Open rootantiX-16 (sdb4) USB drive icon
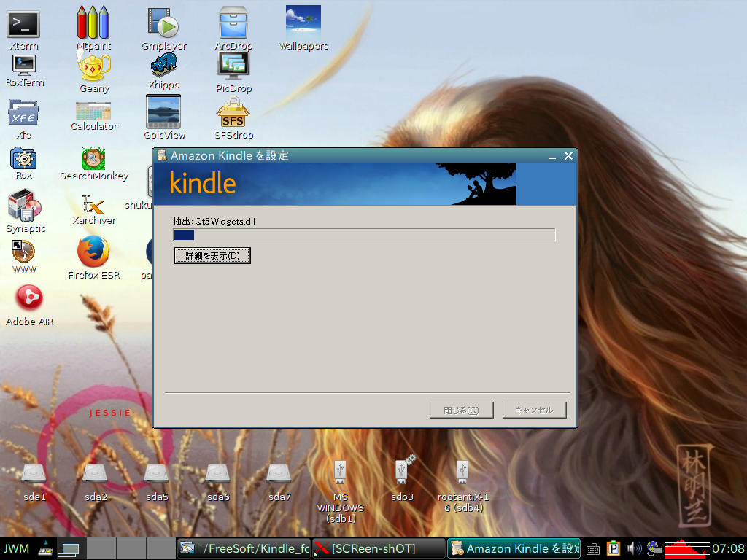747x560 pixels. coord(462,472)
